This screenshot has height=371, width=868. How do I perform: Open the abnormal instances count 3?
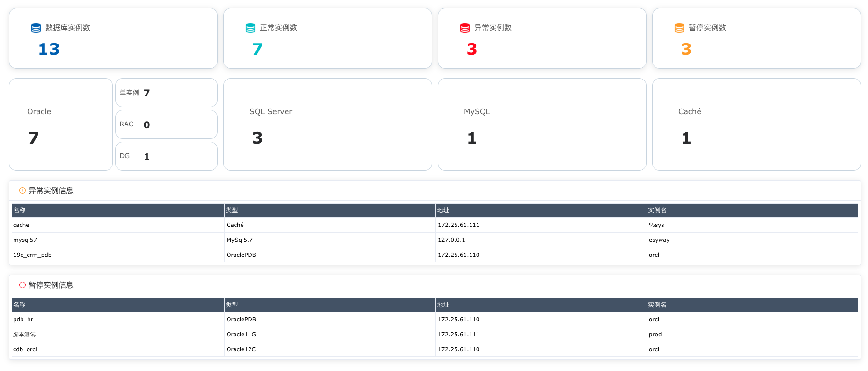tap(472, 49)
